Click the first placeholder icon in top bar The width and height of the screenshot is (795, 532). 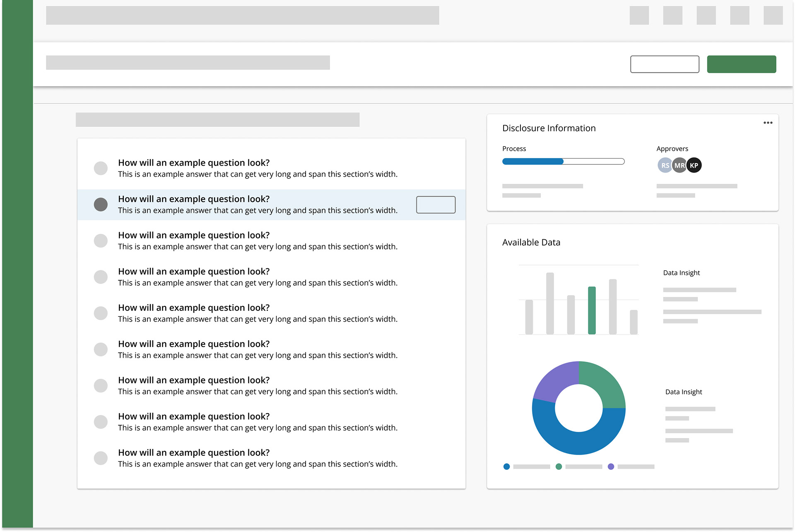click(639, 15)
